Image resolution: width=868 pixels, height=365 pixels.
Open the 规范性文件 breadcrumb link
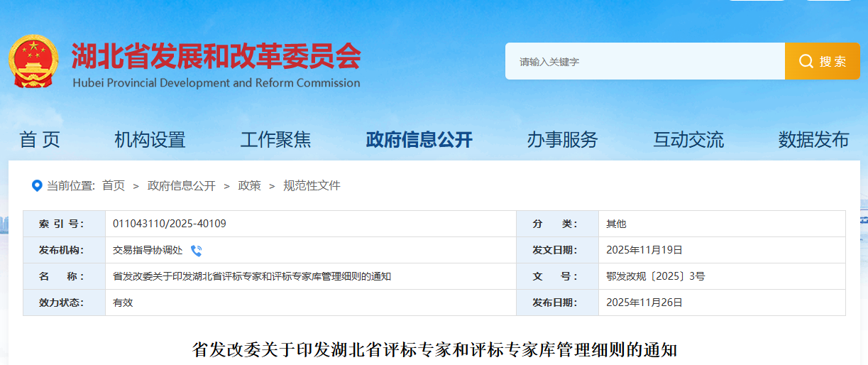pos(312,186)
